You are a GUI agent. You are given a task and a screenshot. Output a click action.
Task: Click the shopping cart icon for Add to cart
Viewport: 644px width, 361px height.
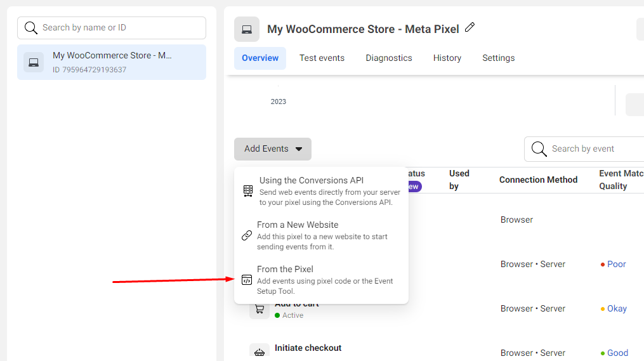coord(260,309)
